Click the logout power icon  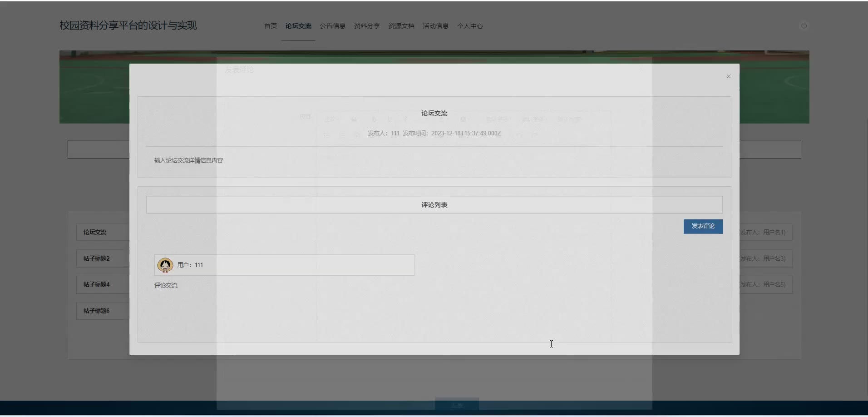point(804,26)
